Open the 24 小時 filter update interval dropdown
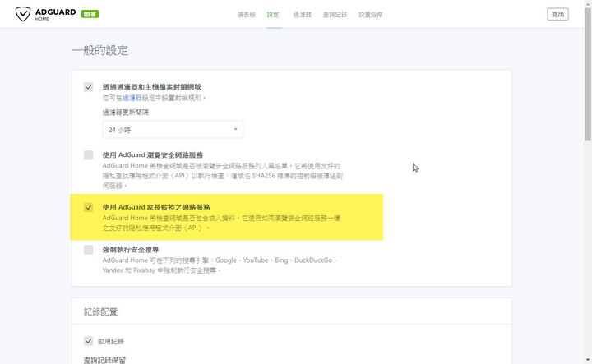This screenshot has width=592, height=364. 173,129
